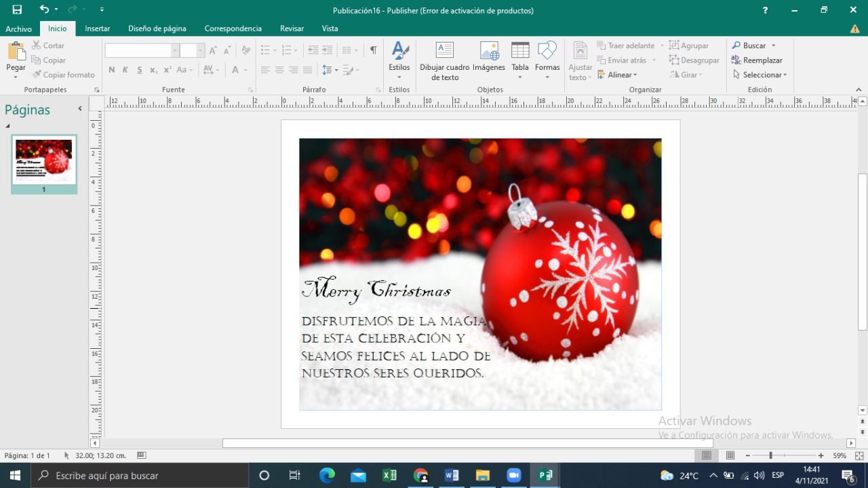Switch to two-page spread view
Viewport: 868px width, 488px height.
tap(730, 455)
